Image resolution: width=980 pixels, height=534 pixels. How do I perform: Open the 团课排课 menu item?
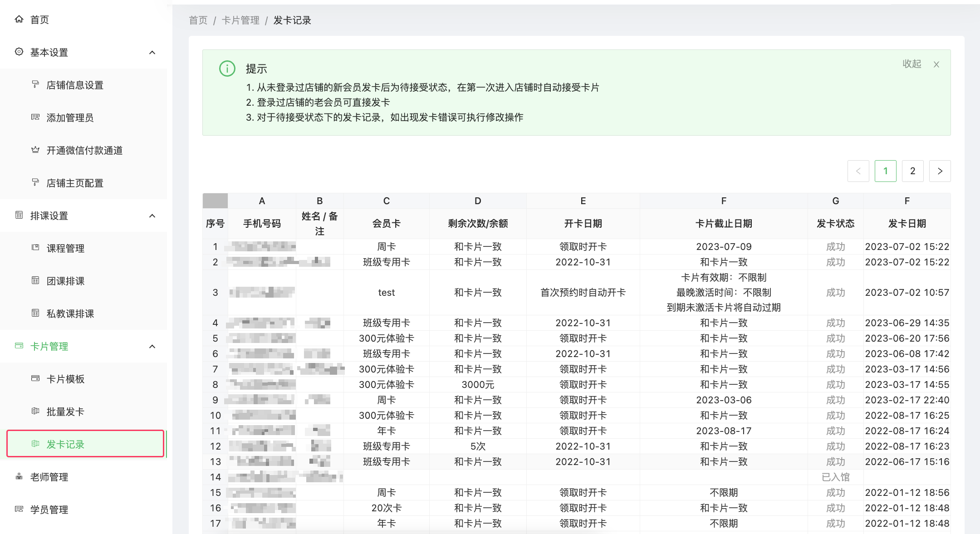(x=83, y=281)
